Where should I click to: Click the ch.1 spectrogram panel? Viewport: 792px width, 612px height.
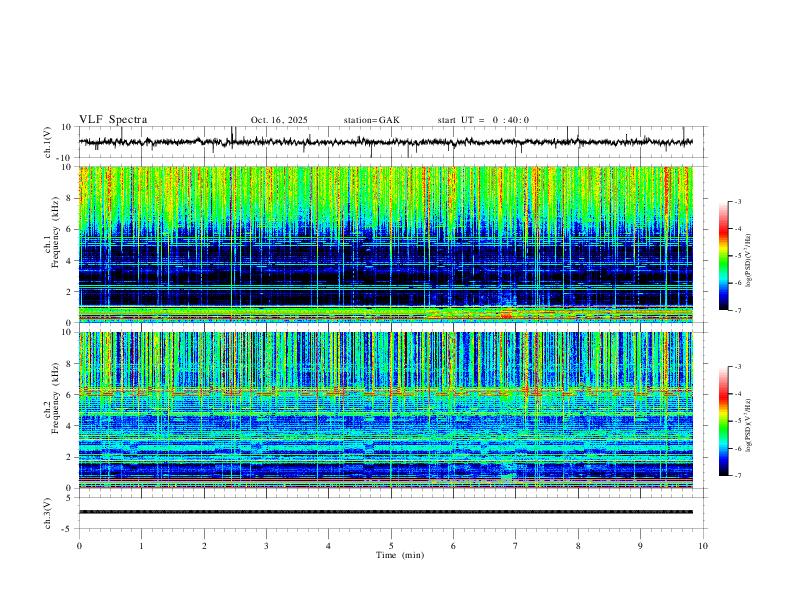point(386,244)
